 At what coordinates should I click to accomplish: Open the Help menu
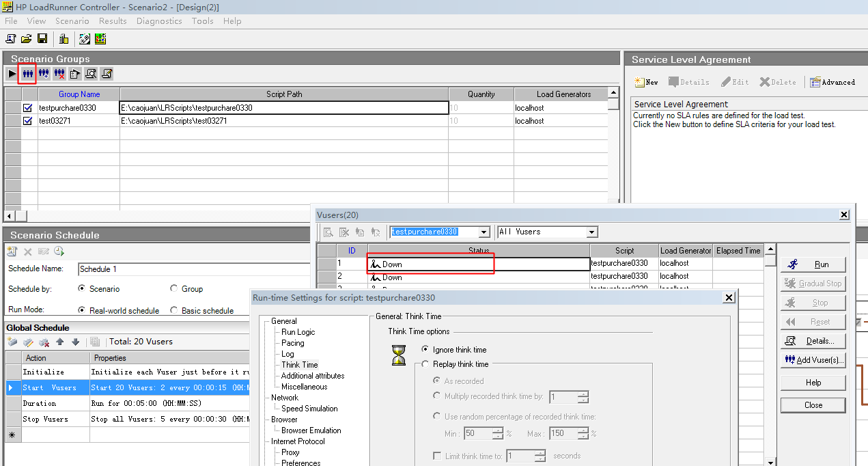coord(232,21)
